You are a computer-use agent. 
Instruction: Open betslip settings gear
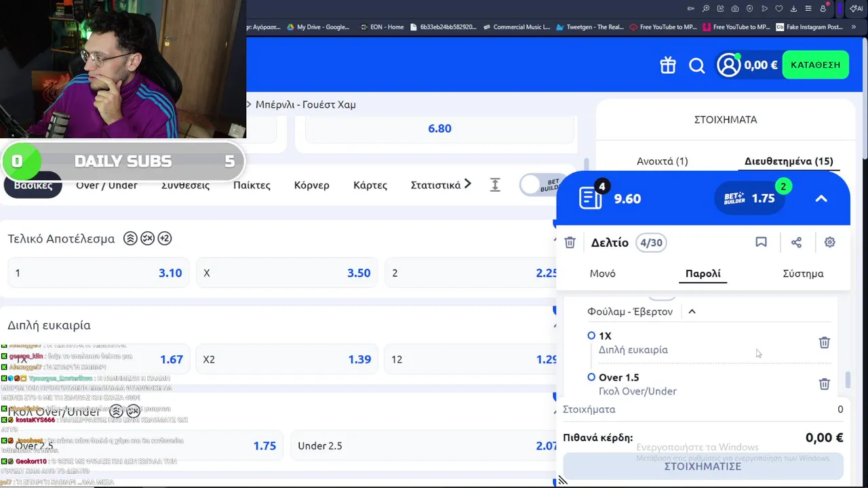(x=829, y=242)
